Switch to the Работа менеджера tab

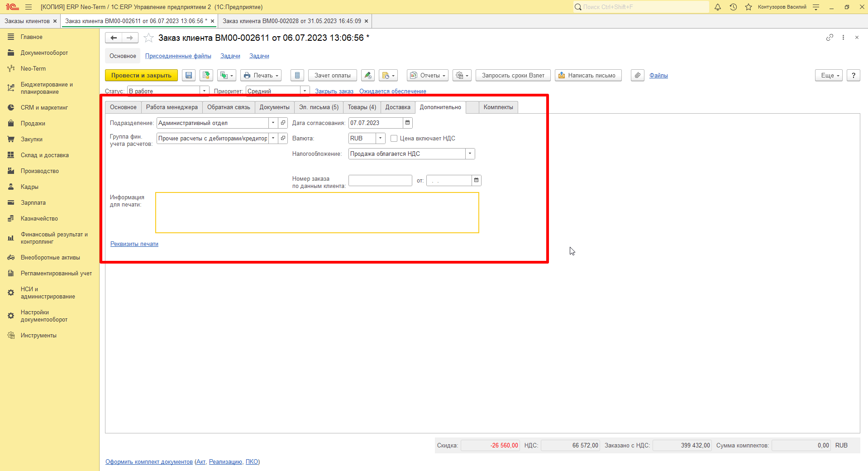(x=172, y=107)
